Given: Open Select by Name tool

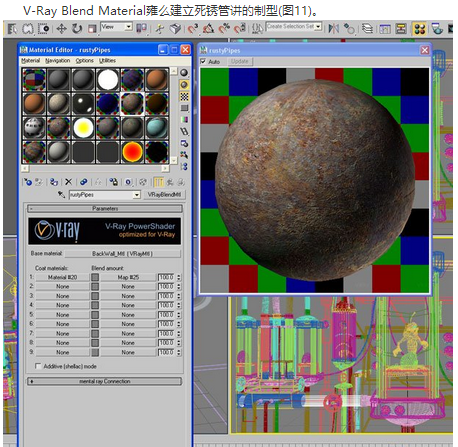Looking at the screenshot, I should (12, 29).
